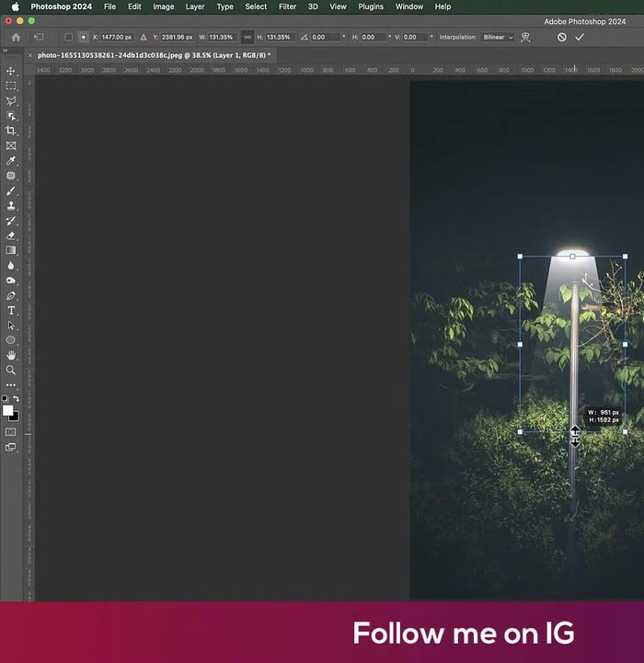Viewport: 644px width, 663px height.
Task: Open the Interpolation dropdown
Action: coord(498,37)
